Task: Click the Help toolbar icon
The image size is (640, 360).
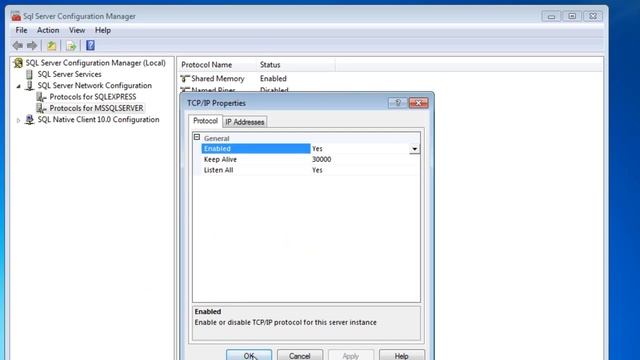Action: point(90,45)
